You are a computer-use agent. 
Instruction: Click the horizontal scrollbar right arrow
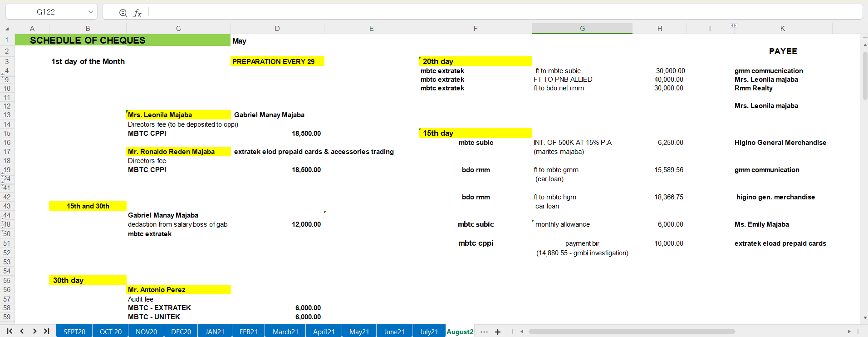coord(849,332)
